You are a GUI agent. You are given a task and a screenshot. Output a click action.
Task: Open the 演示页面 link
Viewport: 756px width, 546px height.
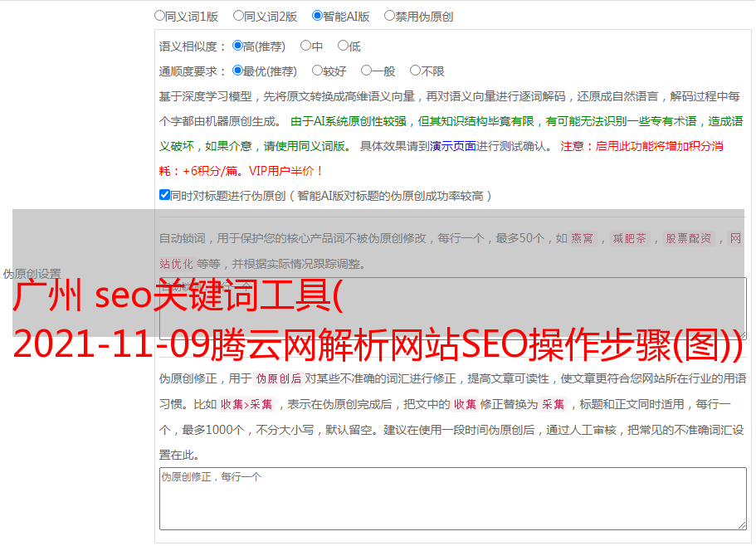(x=452, y=146)
